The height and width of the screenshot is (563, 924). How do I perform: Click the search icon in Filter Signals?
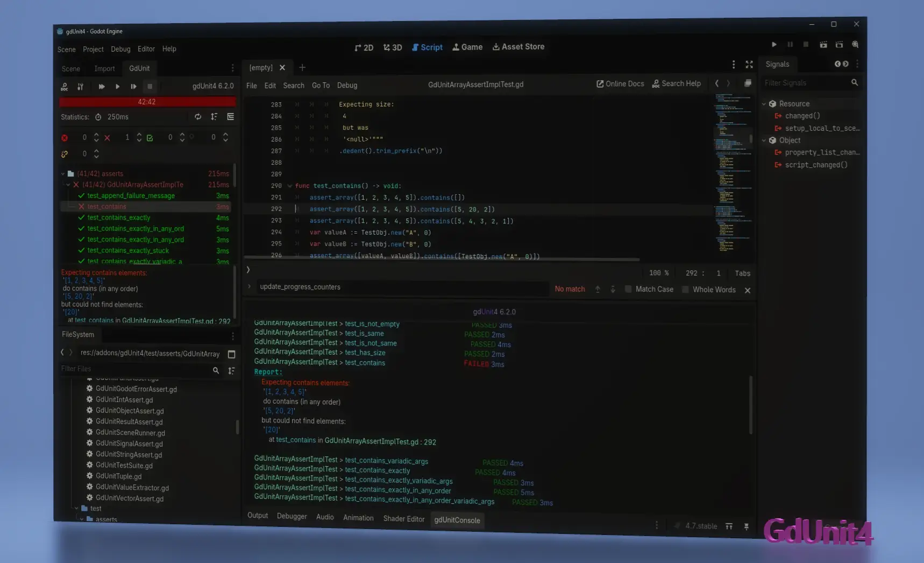(855, 83)
